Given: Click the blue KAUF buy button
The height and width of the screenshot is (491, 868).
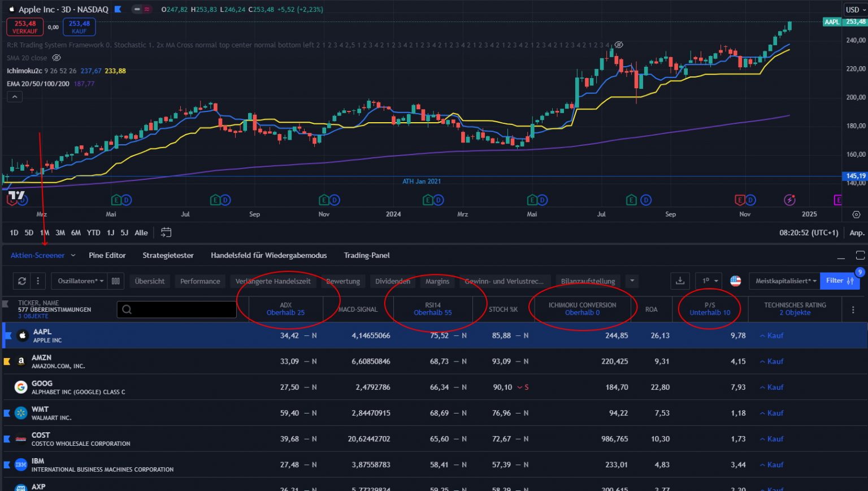Looking at the screenshot, I should [79, 27].
